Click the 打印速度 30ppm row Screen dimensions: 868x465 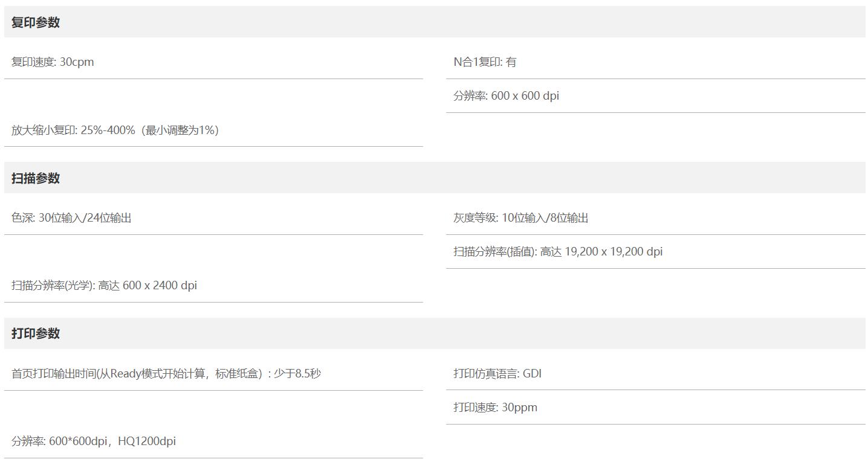[495, 408]
